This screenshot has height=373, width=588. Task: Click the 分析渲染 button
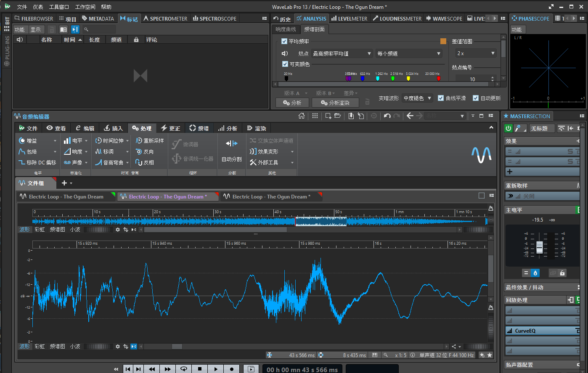coord(335,103)
